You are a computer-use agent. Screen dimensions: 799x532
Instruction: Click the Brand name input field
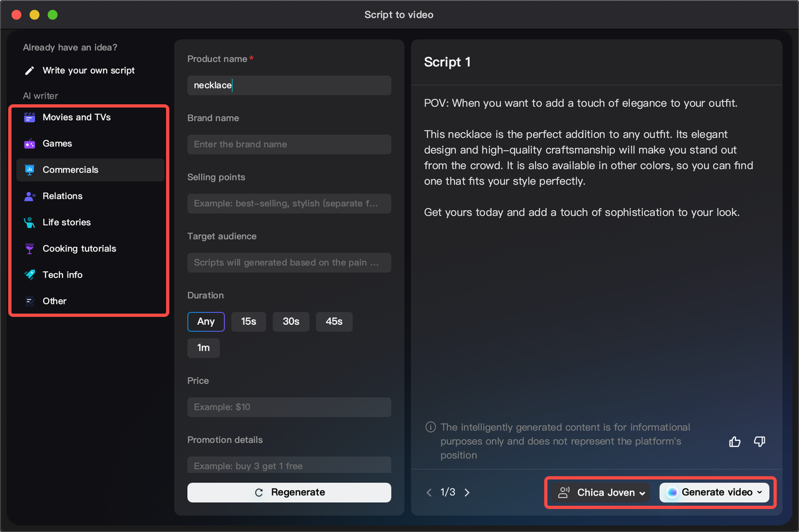coord(289,144)
